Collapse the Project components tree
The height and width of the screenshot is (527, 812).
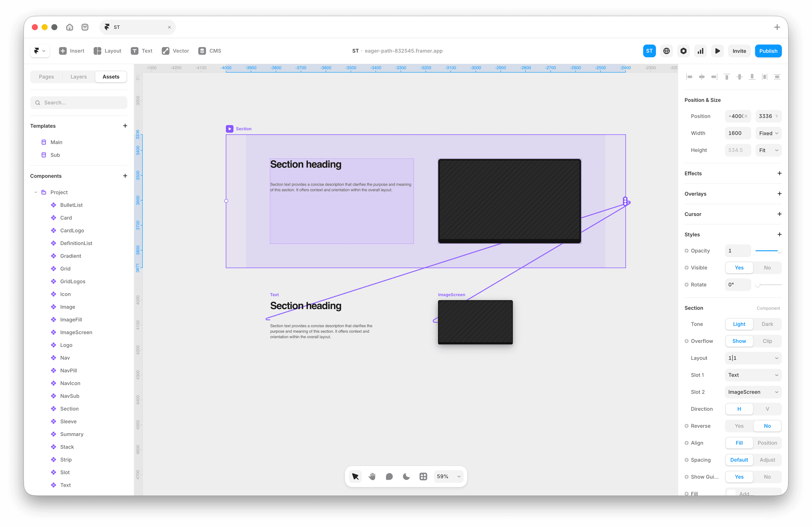35,192
